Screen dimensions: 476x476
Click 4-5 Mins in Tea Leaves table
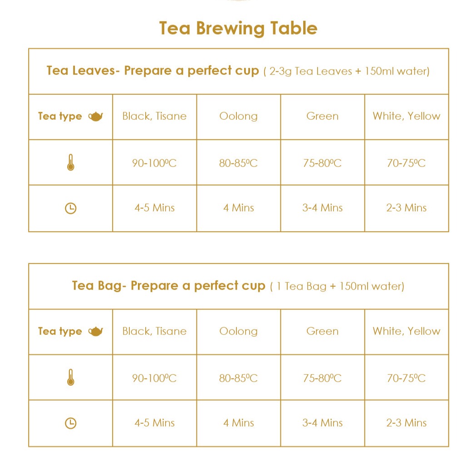coord(154,208)
